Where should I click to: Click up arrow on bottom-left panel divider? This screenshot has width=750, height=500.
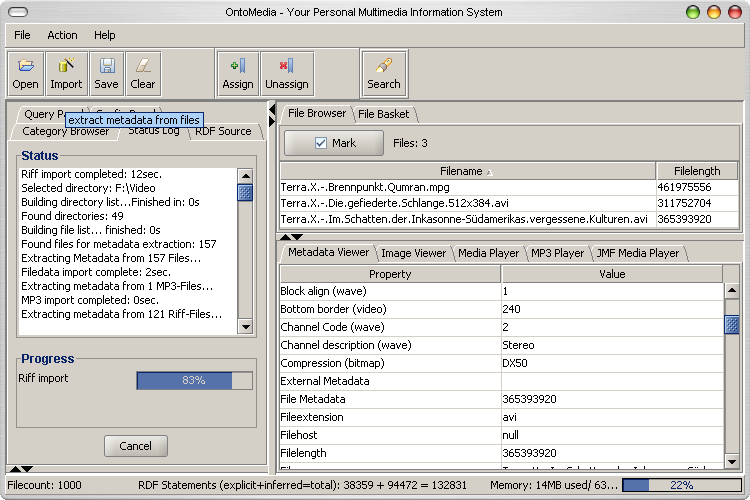pyautogui.click(x=15, y=469)
